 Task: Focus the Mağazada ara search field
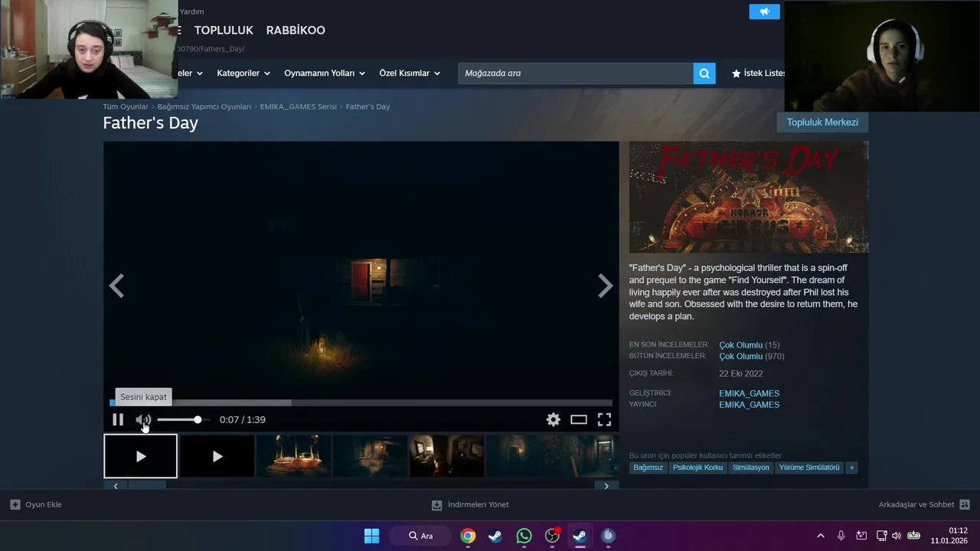576,73
